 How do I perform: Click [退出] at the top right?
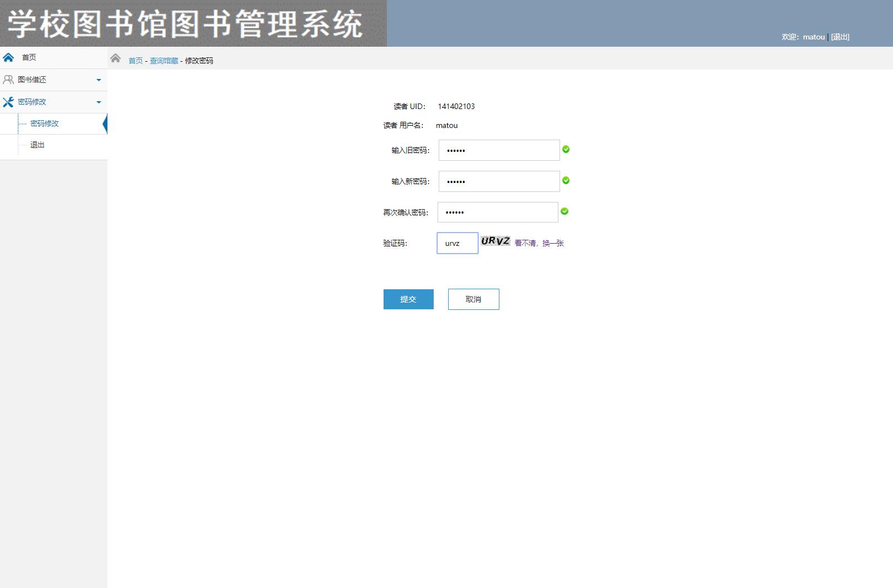(840, 37)
